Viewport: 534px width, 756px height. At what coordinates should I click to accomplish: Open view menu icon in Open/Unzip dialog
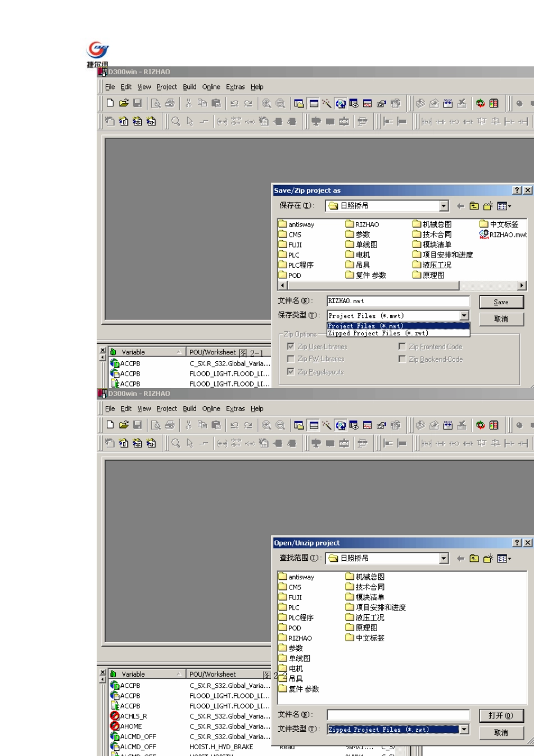click(x=504, y=559)
